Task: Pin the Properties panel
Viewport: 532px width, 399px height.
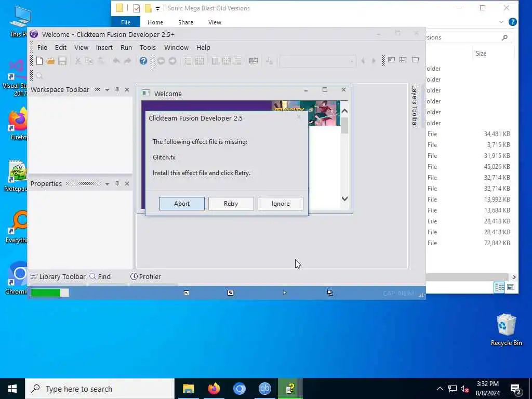Action: 117,183
